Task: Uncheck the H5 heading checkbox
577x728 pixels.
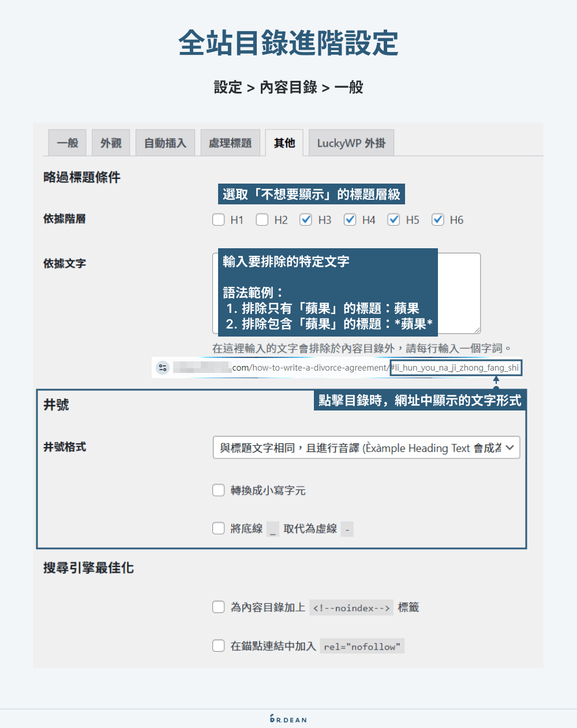Action: click(x=394, y=219)
